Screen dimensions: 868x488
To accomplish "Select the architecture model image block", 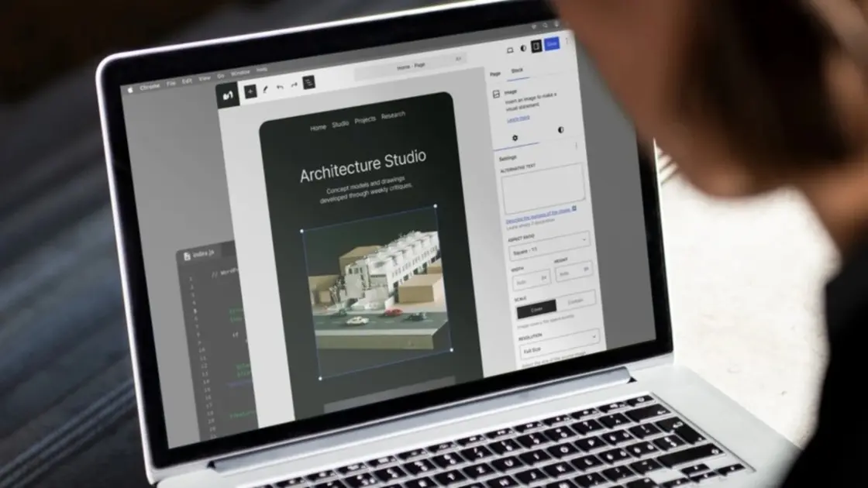I will (378, 291).
